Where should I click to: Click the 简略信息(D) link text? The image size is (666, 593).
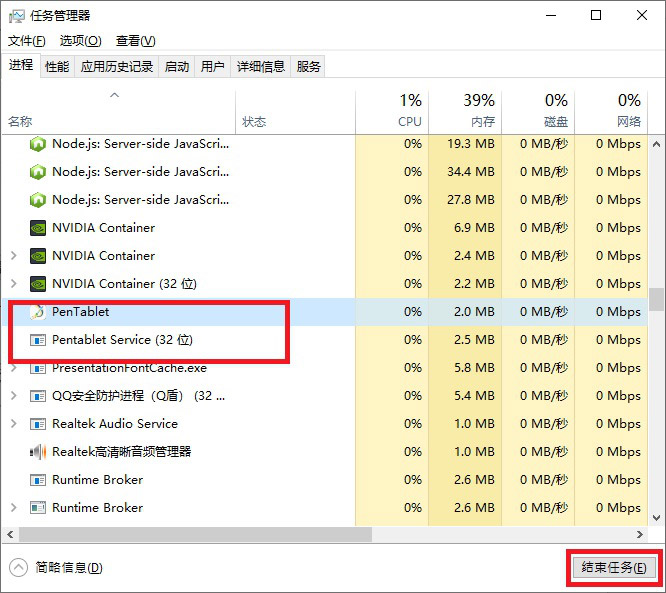pyautogui.click(x=69, y=568)
